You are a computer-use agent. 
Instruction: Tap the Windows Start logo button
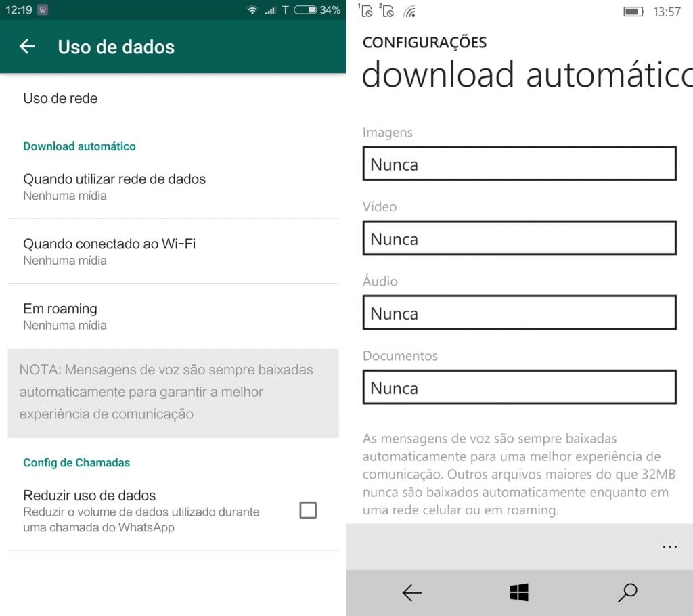coord(519,592)
